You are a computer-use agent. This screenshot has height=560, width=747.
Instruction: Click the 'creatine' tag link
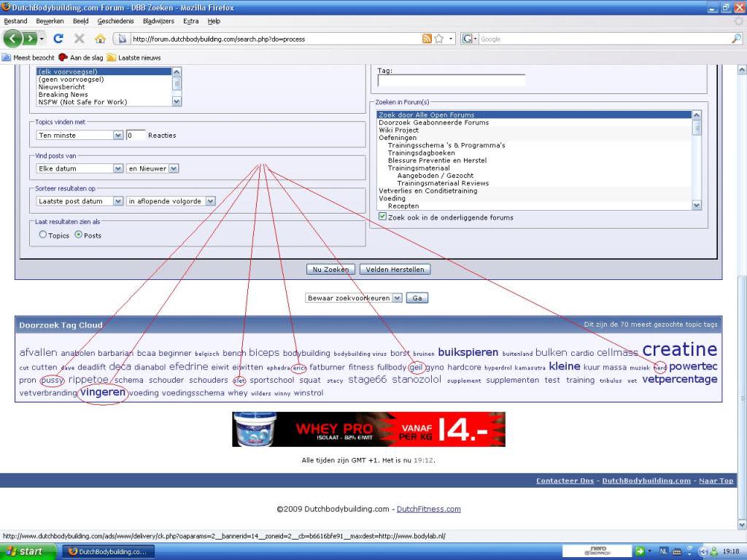coord(679,350)
